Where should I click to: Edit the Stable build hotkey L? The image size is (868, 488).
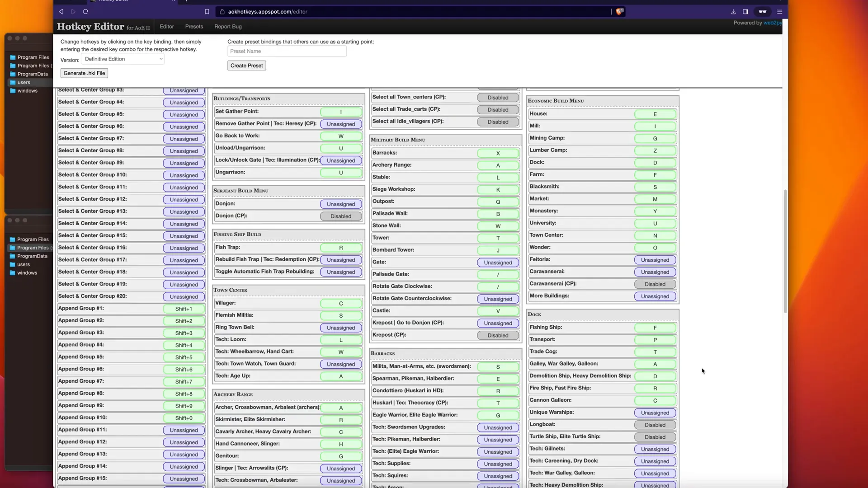click(498, 178)
